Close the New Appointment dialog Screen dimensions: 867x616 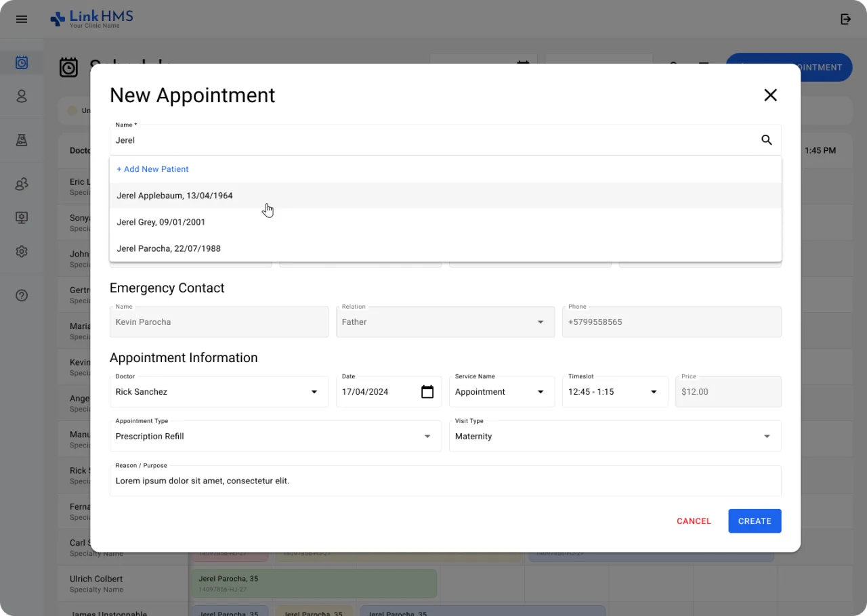point(770,95)
